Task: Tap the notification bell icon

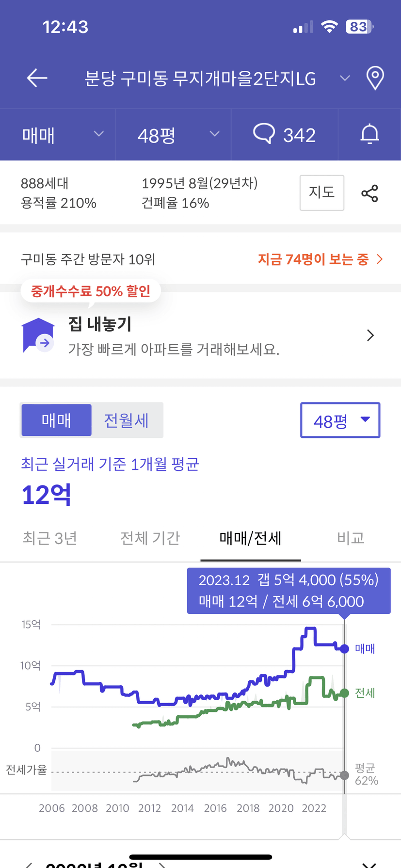Action: (369, 134)
